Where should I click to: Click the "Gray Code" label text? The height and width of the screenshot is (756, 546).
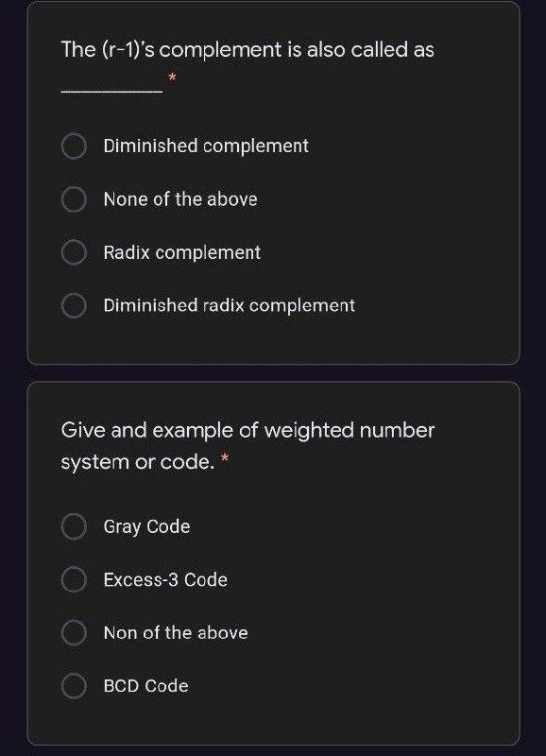coord(146,526)
